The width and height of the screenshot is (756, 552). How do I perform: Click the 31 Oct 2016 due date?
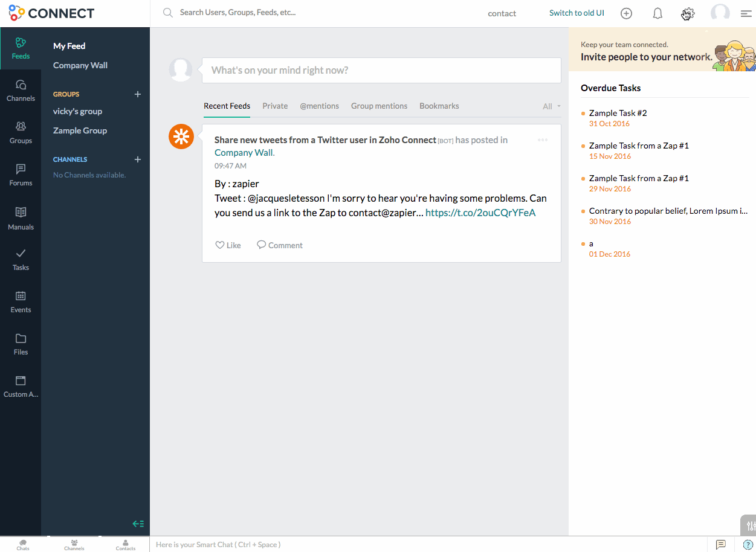609,124
